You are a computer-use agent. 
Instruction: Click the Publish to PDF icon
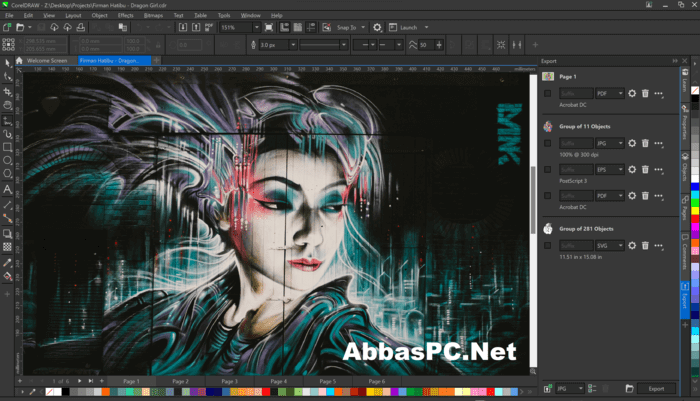(209, 27)
